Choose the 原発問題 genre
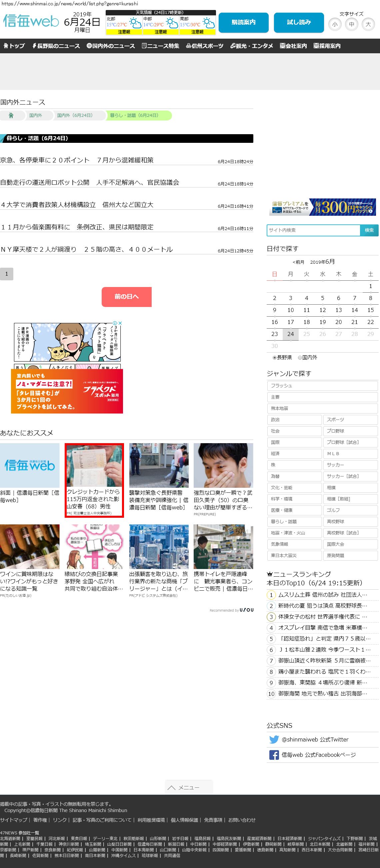The height and width of the screenshot is (868, 380). pos(350,556)
